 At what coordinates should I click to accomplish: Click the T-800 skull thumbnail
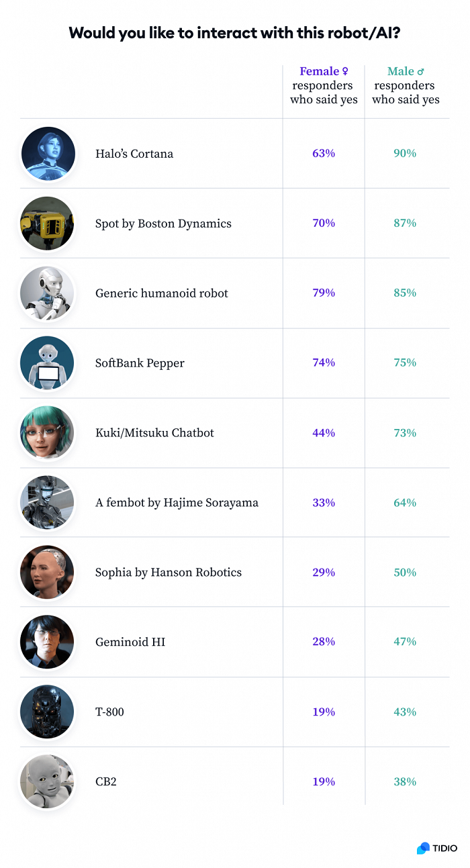(47, 712)
